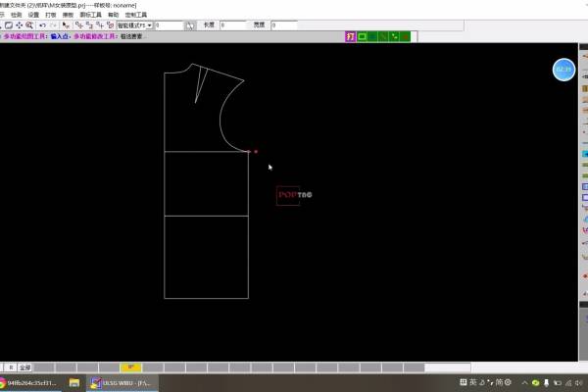The image size is (588, 392).
Task: Open the 检测 menu
Action: [x=16, y=16]
